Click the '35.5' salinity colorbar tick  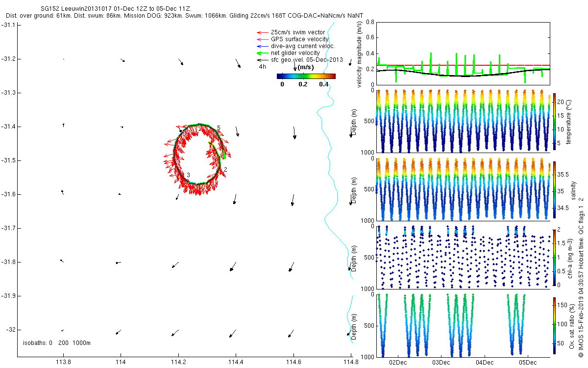(563, 175)
